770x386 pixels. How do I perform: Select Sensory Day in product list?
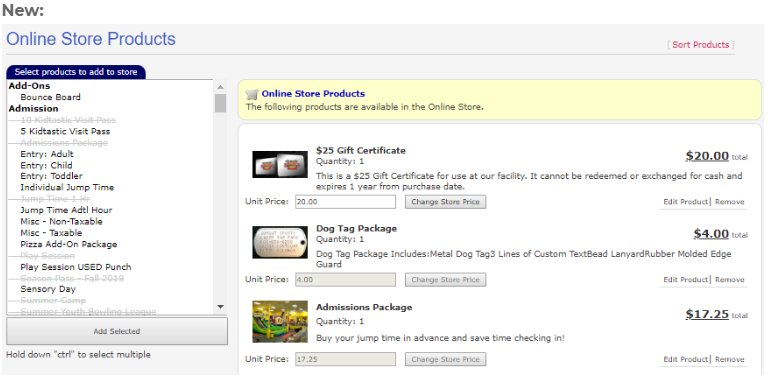pos(48,289)
